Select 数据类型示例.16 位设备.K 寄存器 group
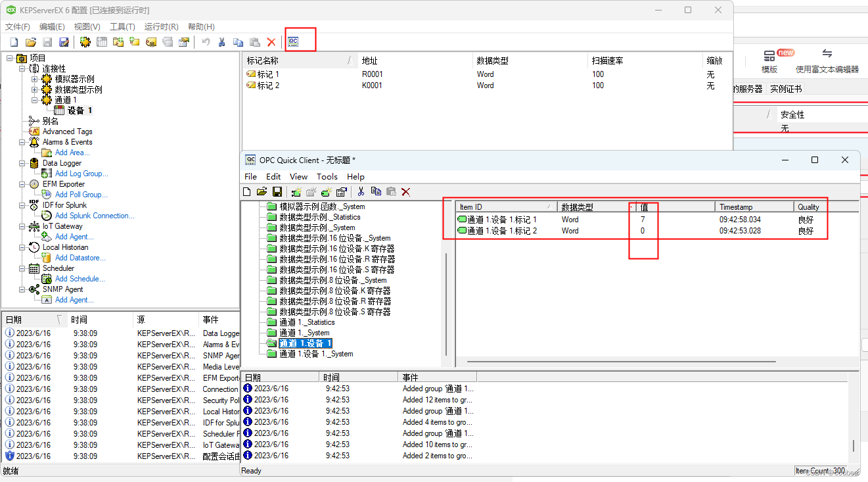 pos(337,249)
